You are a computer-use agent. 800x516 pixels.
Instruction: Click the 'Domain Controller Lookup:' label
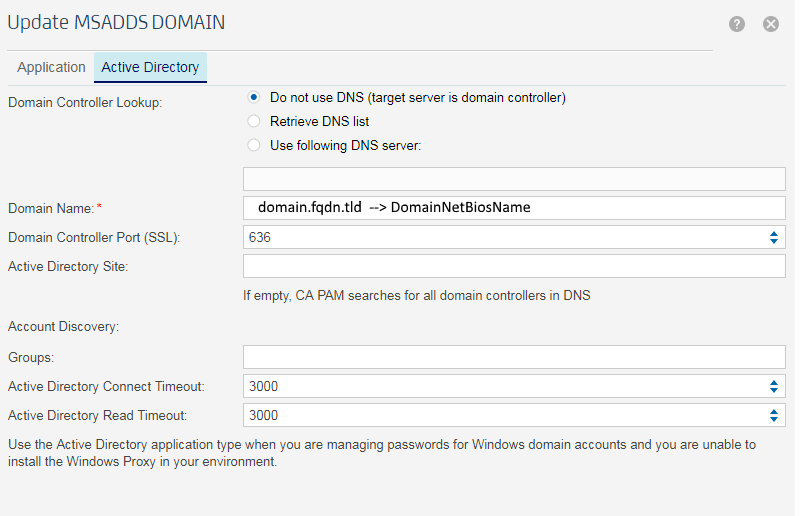pos(85,103)
